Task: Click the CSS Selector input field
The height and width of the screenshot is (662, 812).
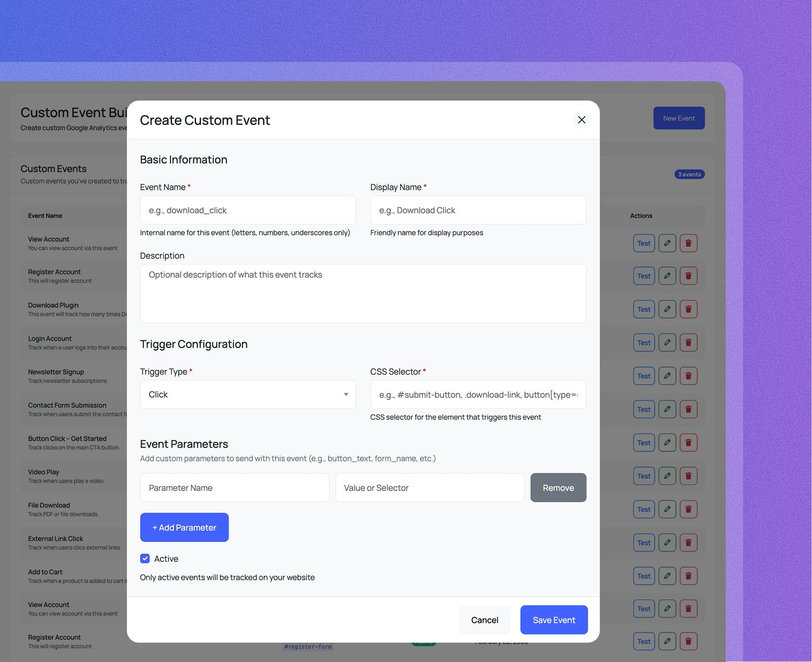Action: click(x=478, y=394)
